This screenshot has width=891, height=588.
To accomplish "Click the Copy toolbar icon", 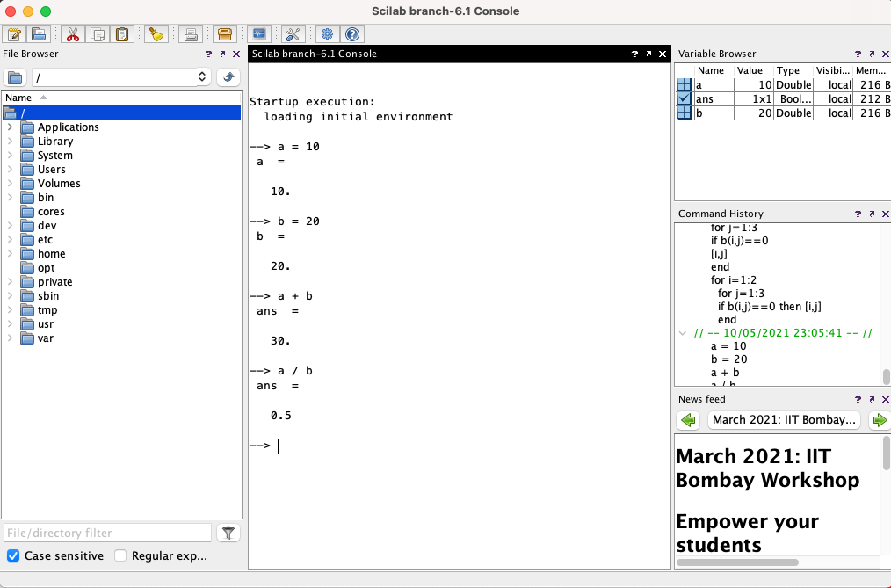I will pos(98,34).
